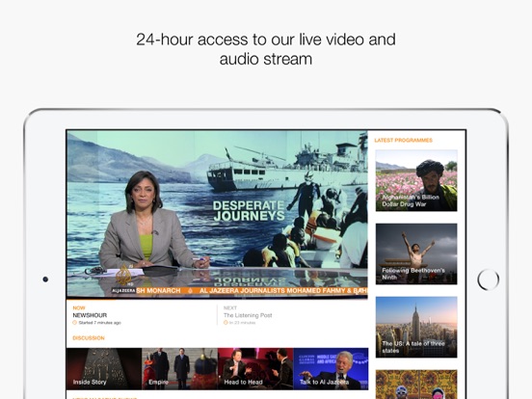Open the Inside Story discussion show
Screen dimensions: 532x399
[x=104, y=368]
